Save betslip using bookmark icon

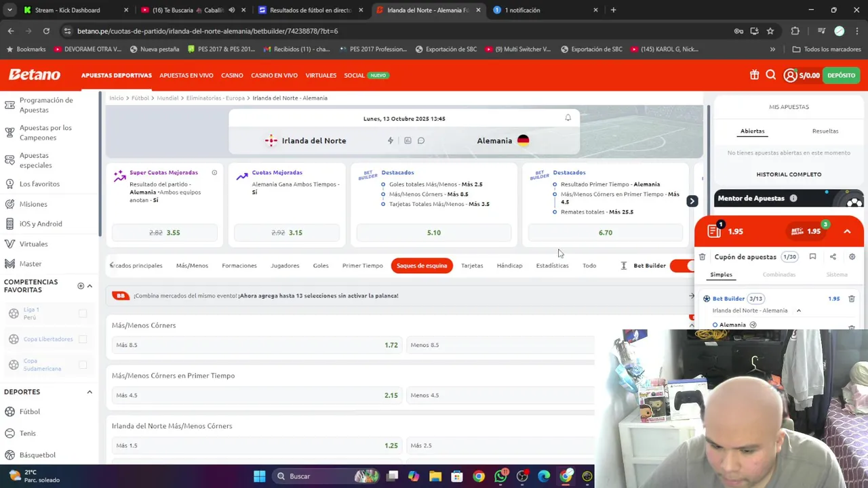pos(812,257)
